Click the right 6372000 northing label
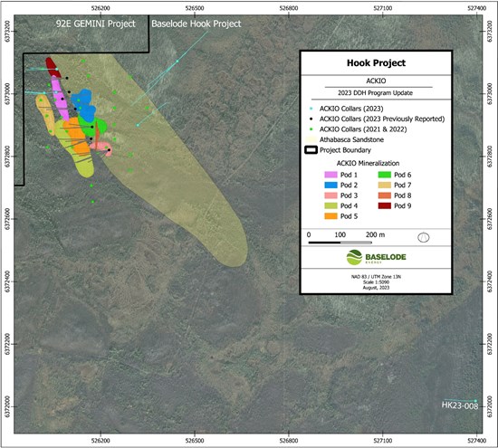Viewport: 498px width, 448px height. click(490, 406)
